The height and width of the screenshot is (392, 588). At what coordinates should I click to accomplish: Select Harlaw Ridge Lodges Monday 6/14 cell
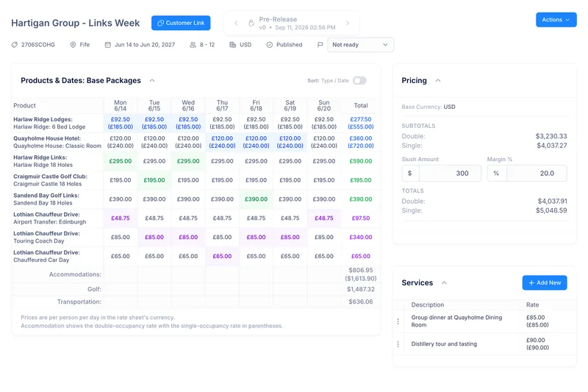pos(121,123)
